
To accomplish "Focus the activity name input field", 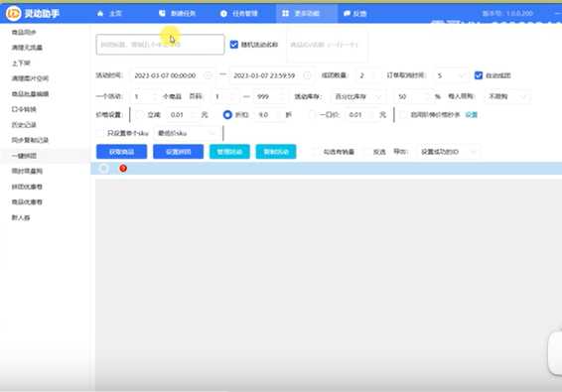I will tap(160, 45).
